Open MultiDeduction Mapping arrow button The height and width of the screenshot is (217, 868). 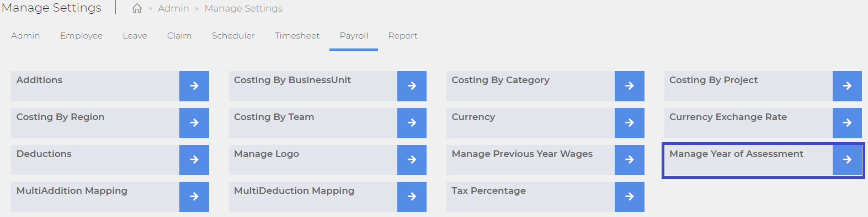[x=412, y=197]
